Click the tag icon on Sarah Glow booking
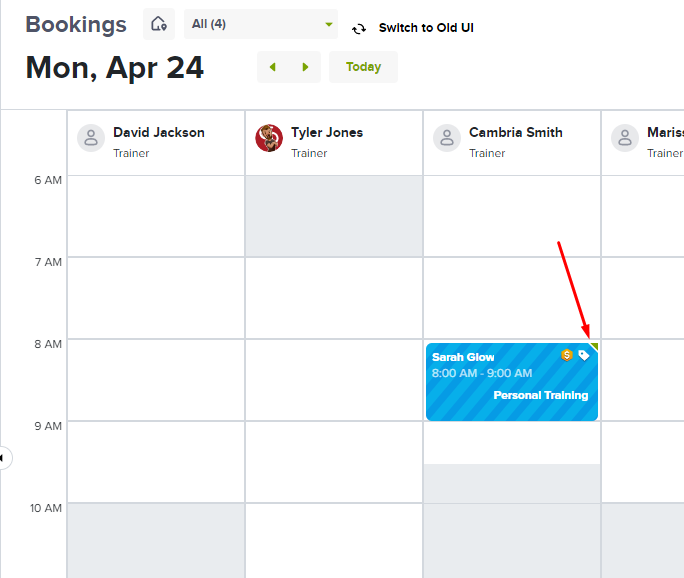 point(584,355)
